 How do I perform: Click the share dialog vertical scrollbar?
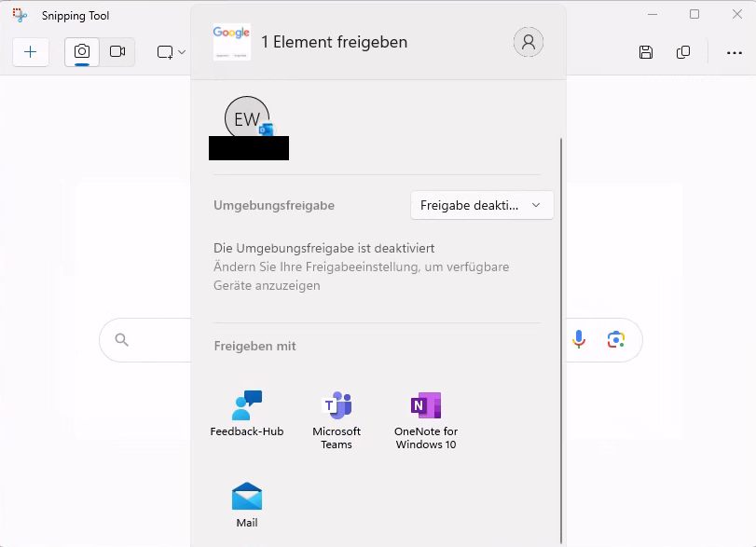(561, 340)
